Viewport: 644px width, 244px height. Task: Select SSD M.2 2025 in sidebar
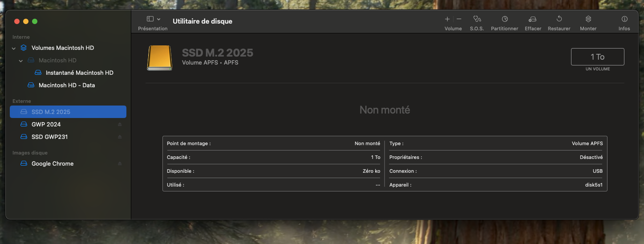point(68,112)
